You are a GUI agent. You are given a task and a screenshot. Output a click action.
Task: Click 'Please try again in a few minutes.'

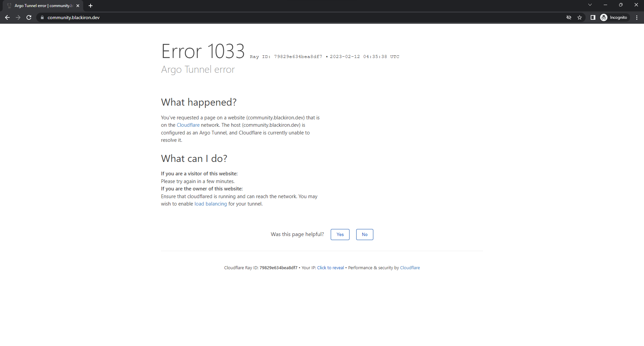[x=198, y=181]
